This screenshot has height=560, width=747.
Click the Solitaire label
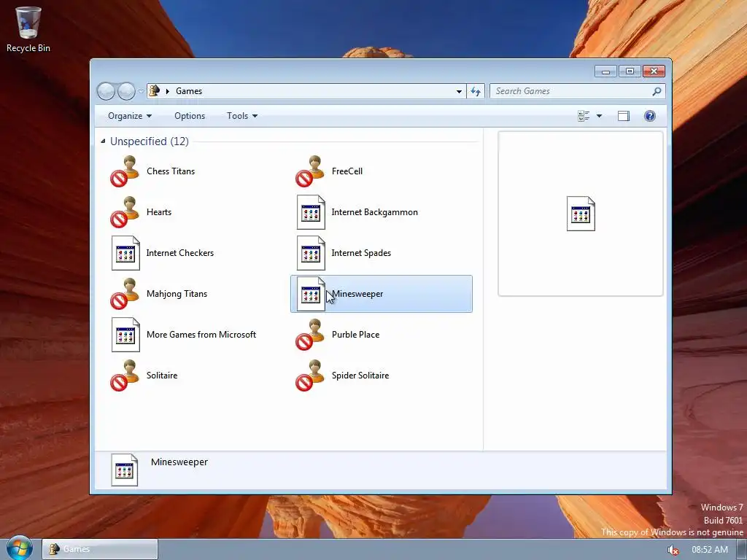(161, 376)
